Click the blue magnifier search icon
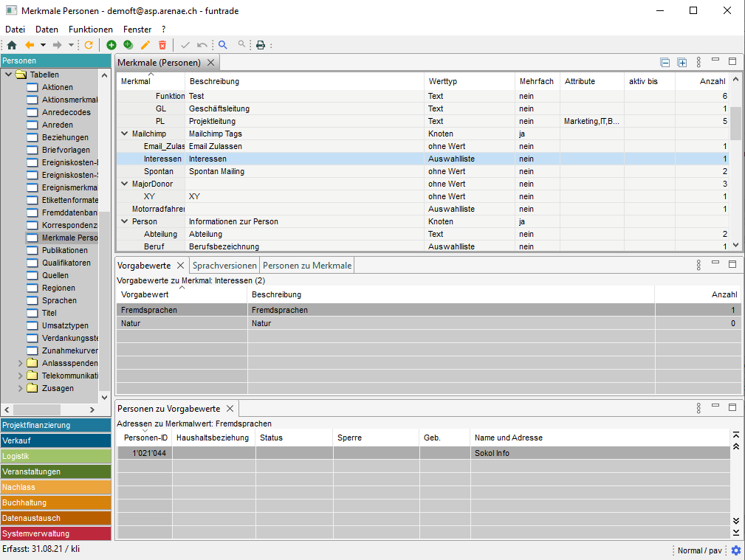The width and height of the screenshot is (745, 560). (222, 45)
